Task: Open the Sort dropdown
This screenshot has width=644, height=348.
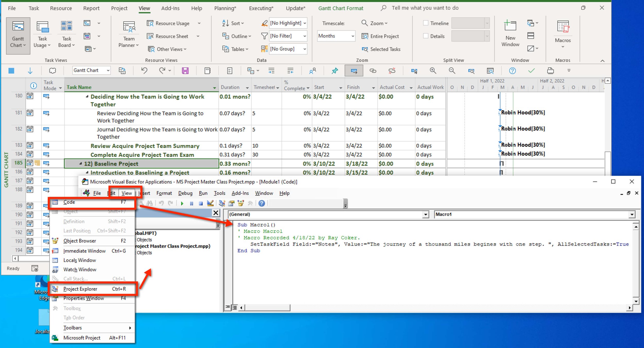Action: [233, 23]
